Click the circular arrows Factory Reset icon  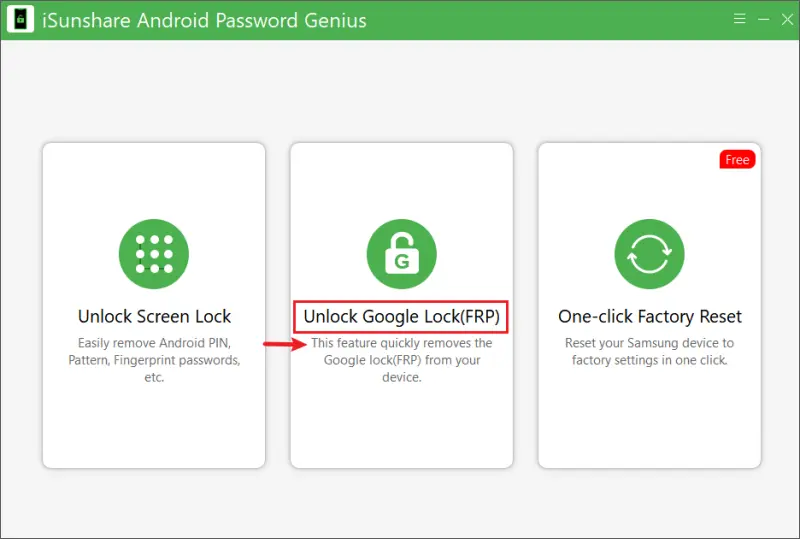(x=649, y=255)
